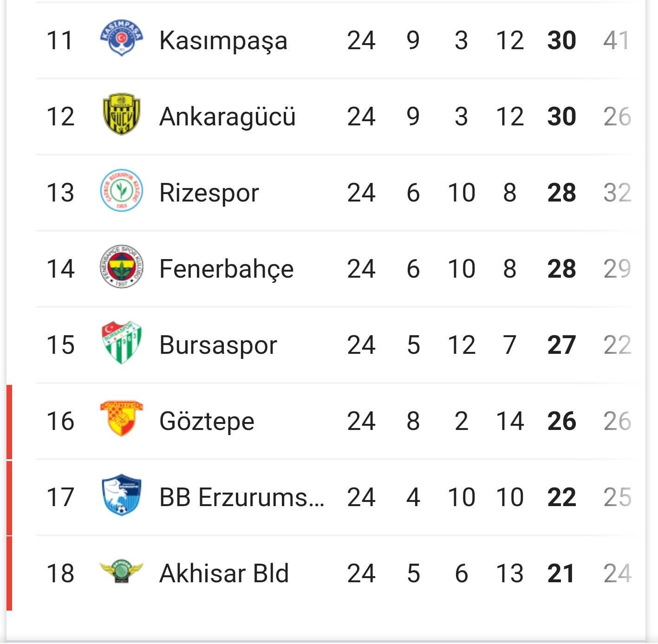Viewport: 658px width, 644px height.
Task: Click the Kasımpaşa club crest
Action: (122, 38)
